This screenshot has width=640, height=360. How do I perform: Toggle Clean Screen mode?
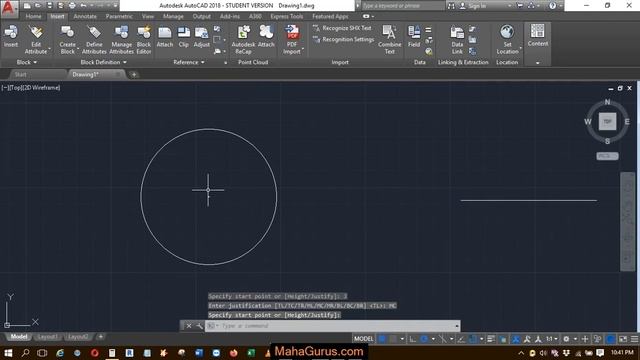[x=623, y=339]
